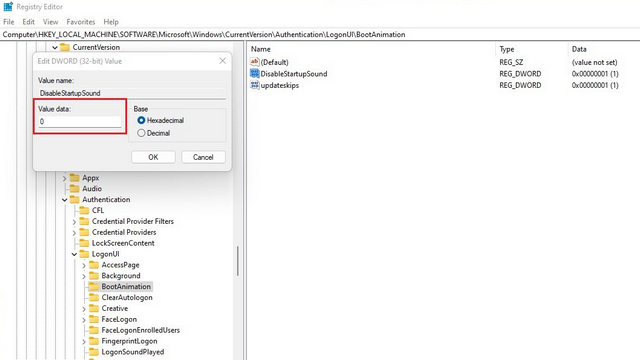Click the Credential Provider Filters folder icon
The width and height of the screenshot is (640, 360).
pos(84,221)
